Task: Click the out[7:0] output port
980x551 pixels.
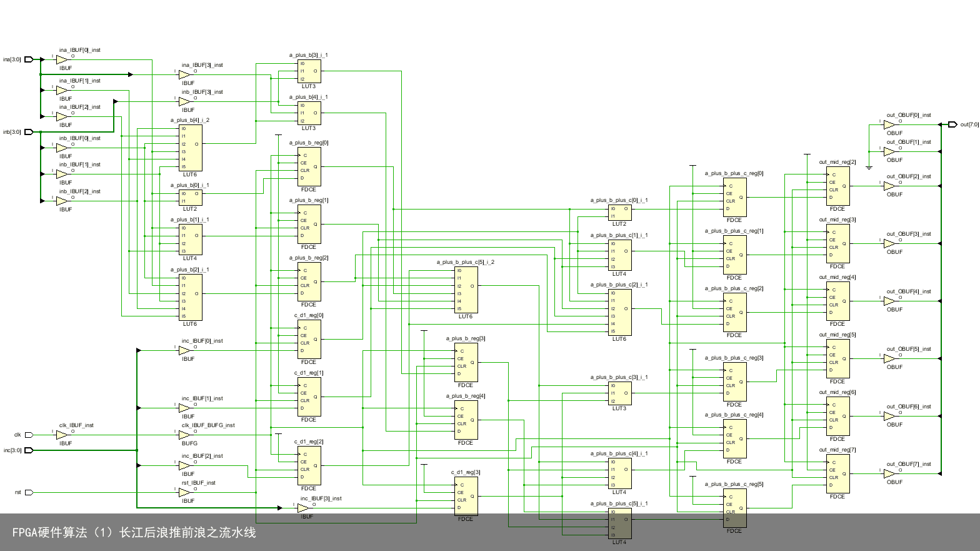Action: [952, 124]
